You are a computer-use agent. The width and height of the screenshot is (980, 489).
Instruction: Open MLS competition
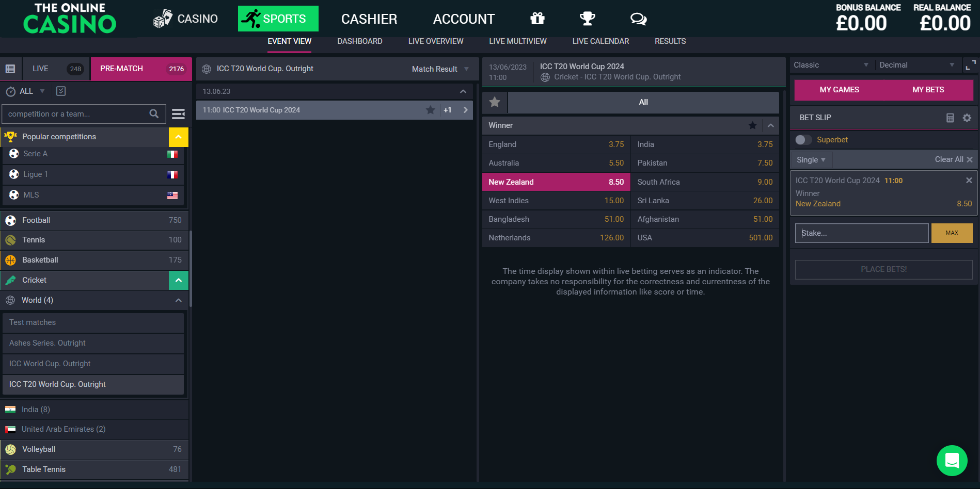coord(93,195)
